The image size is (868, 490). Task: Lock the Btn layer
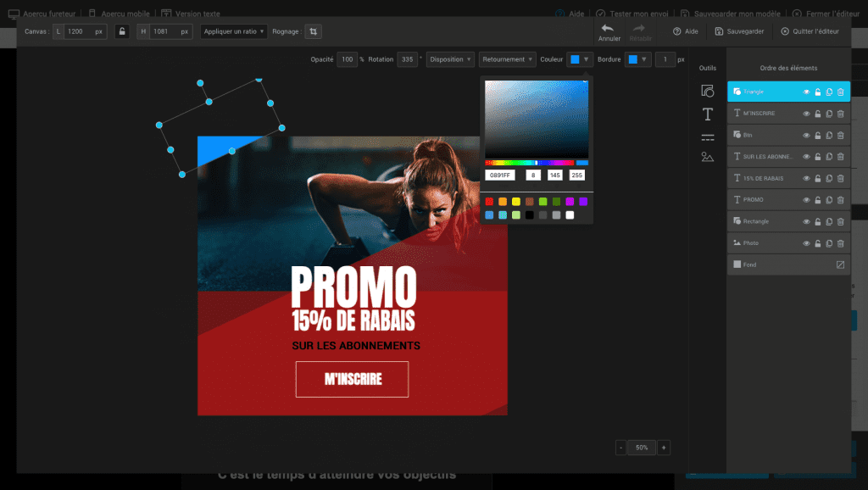click(x=818, y=135)
